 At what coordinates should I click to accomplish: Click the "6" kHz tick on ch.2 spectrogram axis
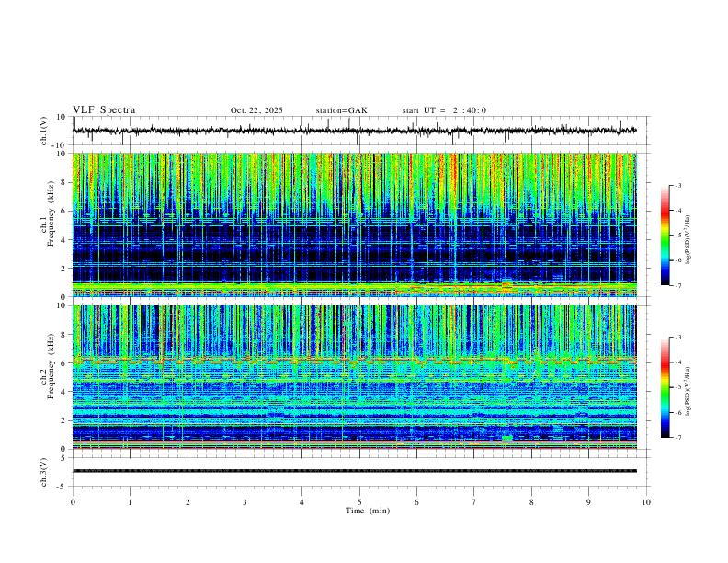(x=63, y=363)
